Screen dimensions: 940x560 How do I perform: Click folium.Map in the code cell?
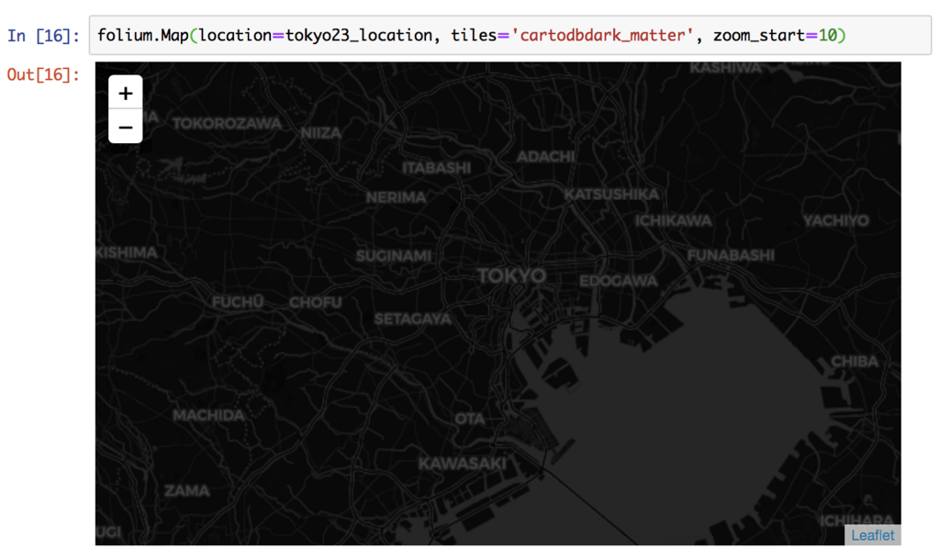(x=142, y=36)
